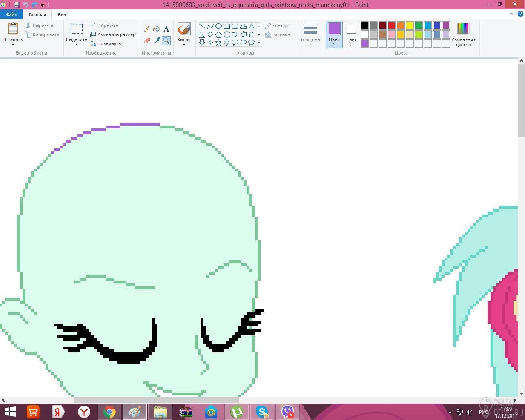The width and height of the screenshot is (525, 420).
Task: Pick the red color swatch
Action: coord(392,25)
